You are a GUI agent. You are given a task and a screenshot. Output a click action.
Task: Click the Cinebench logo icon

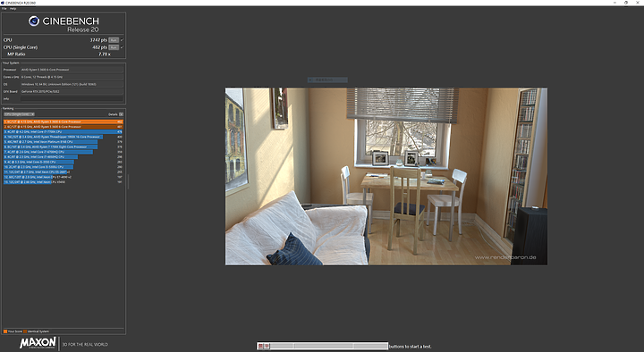click(34, 21)
